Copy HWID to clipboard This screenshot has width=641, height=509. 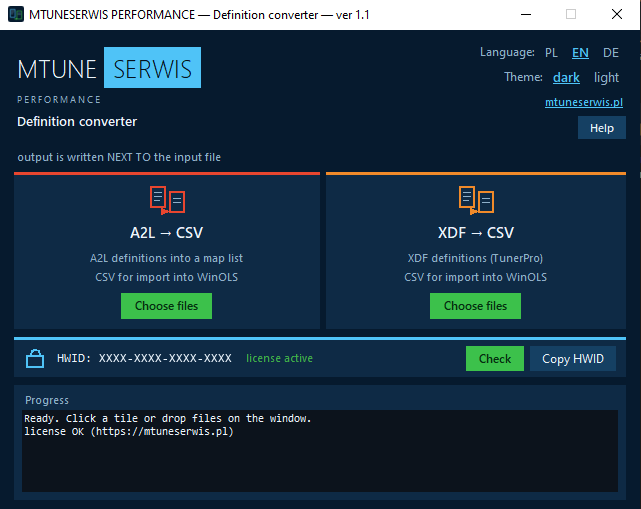[x=573, y=359]
